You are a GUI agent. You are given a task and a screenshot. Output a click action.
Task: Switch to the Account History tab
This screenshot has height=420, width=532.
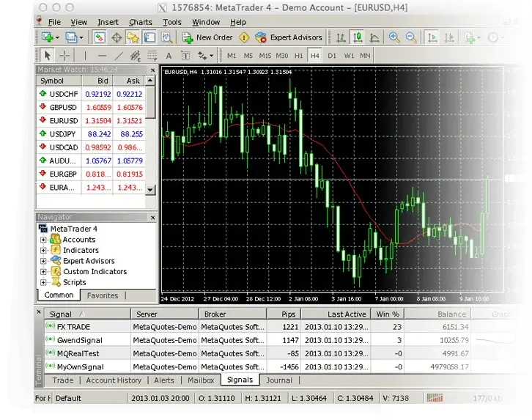[x=114, y=380]
